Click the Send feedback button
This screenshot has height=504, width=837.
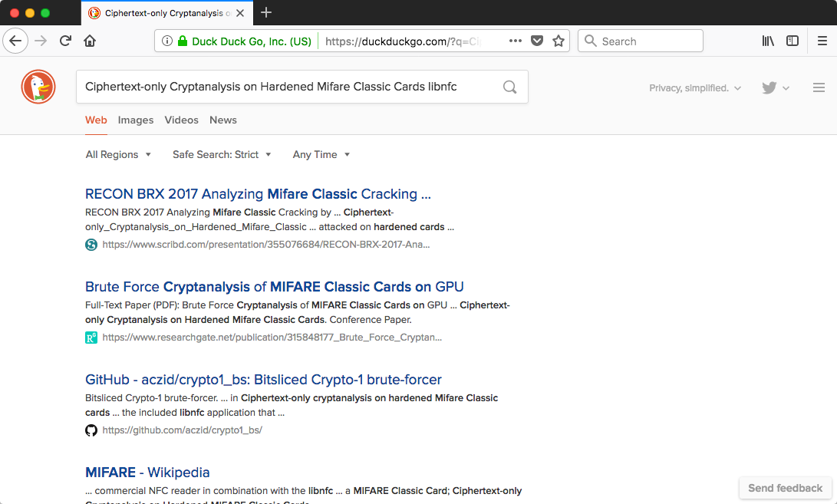click(785, 488)
